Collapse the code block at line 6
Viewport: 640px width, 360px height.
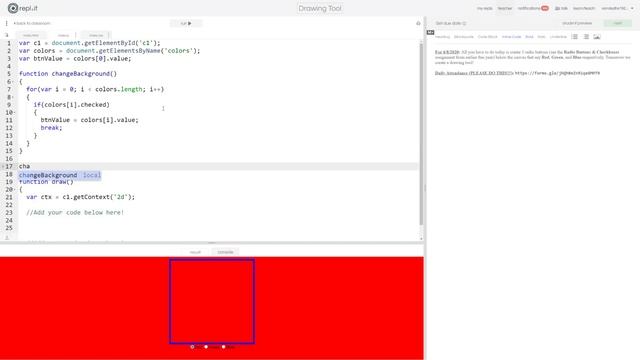click(14, 82)
